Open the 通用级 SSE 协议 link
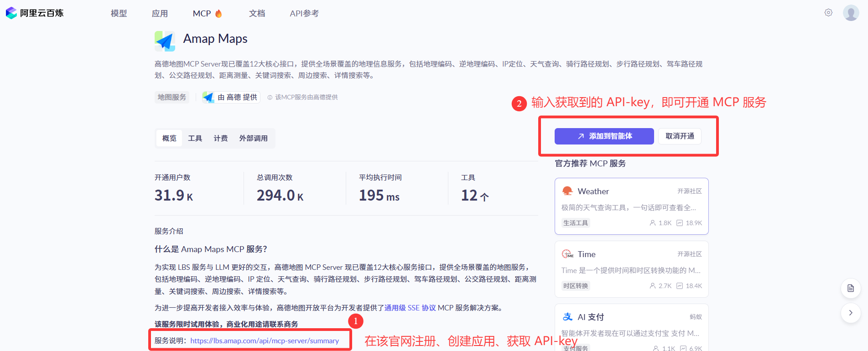The width and height of the screenshot is (868, 351). coord(410,308)
